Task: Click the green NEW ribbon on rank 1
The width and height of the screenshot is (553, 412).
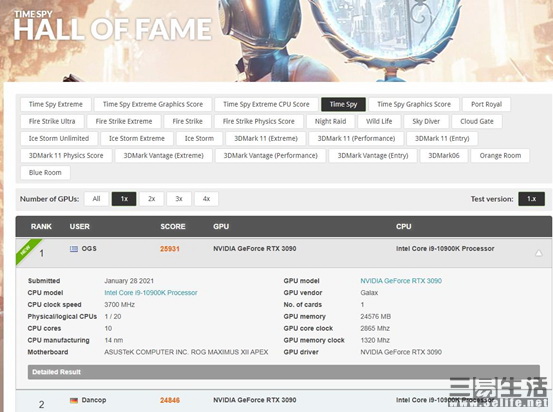Action: 27,250
